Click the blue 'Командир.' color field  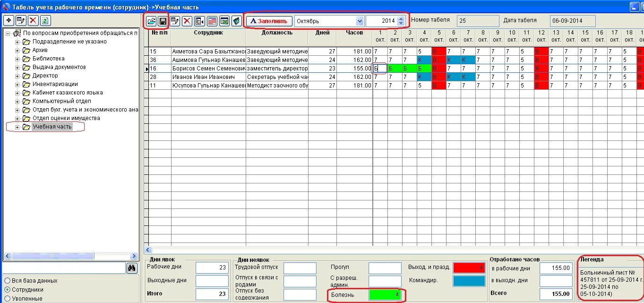tap(469, 281)
